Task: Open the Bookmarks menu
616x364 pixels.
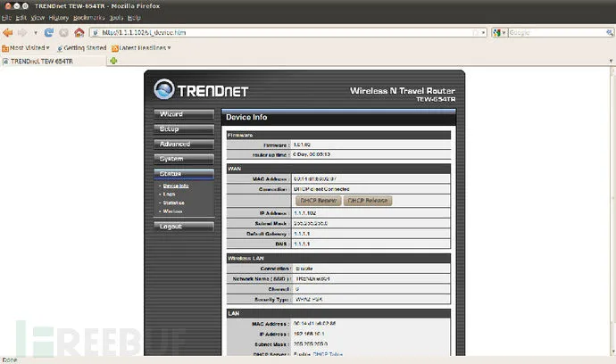Action: [x=88, y=18]
